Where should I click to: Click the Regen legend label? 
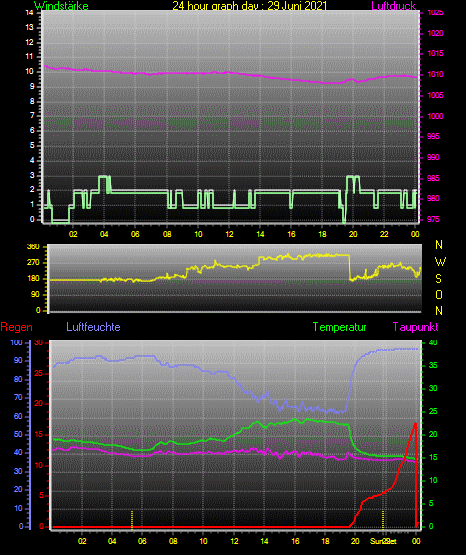[x=16, y=327]
